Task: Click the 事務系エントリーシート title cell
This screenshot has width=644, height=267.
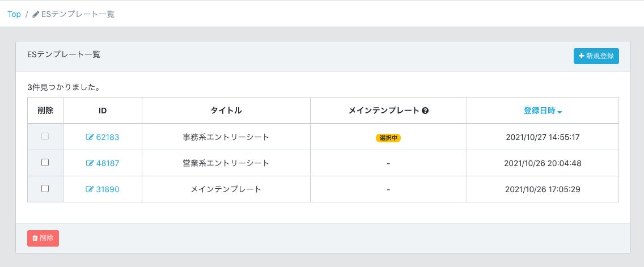Action: click(x=226, y=137)
